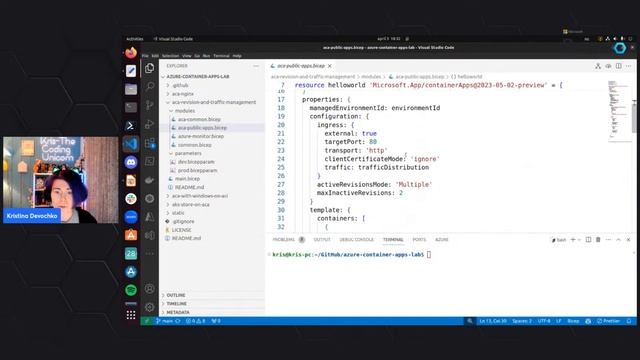Screen dimensions: 640x360
Task: Open terminal panel more actions ellipsis
Action: 608,240
